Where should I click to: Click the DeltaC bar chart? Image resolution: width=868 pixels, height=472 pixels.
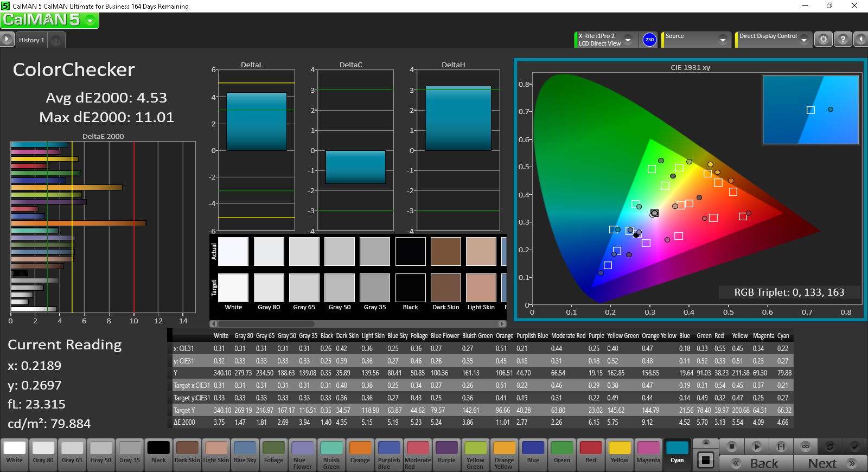355,150
